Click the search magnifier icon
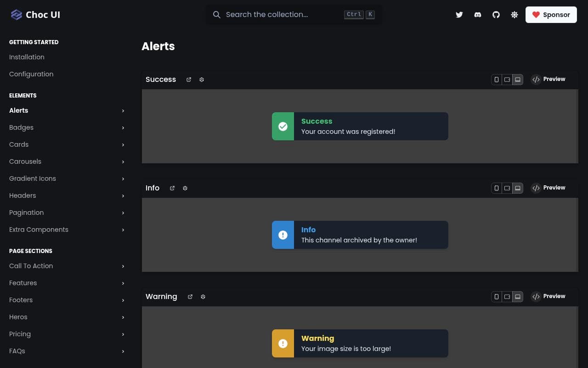The height and width of the screenshot is (368, 588). click(x=217, y=15)
